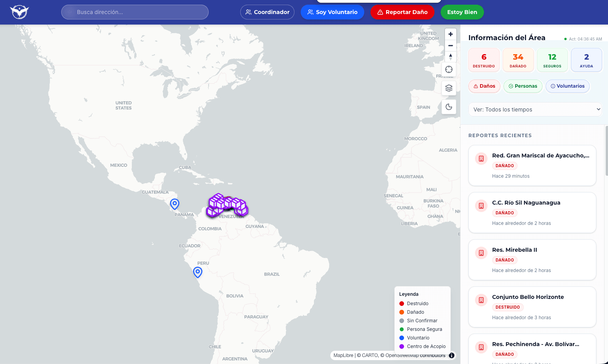608x364 pixels.
Task: Click the Persona Segura legend entry
Action: coord(421,329)
